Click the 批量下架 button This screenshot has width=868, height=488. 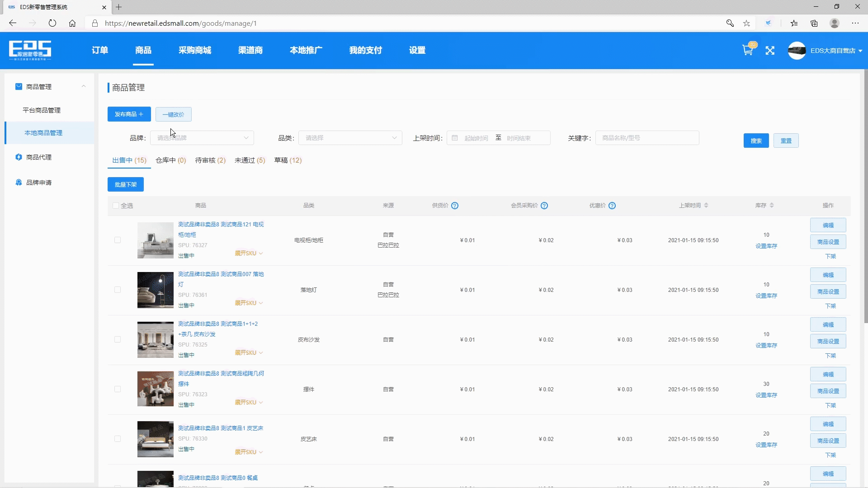tap(126, 184)
